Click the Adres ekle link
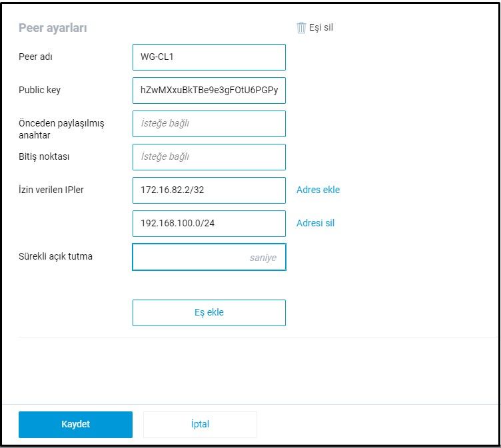Screen dimensions: 501x448 pyautogui.click(x=318, y=190)
